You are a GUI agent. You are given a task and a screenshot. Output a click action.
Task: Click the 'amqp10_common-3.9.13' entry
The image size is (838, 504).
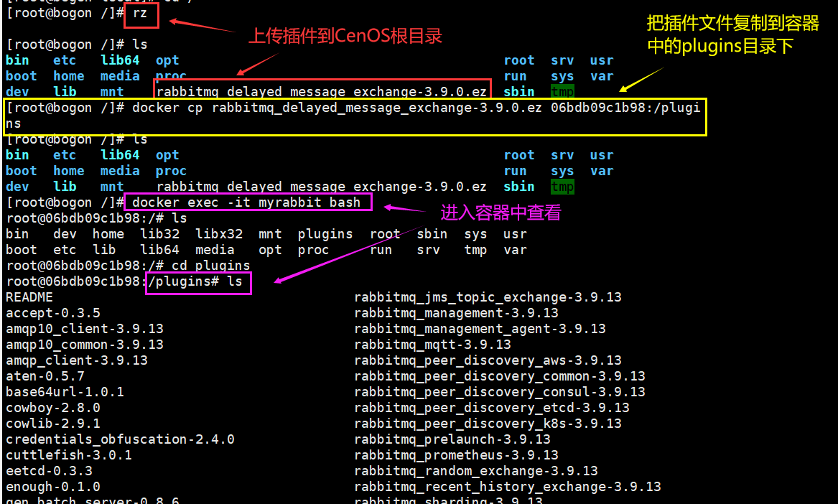[85, 345]
